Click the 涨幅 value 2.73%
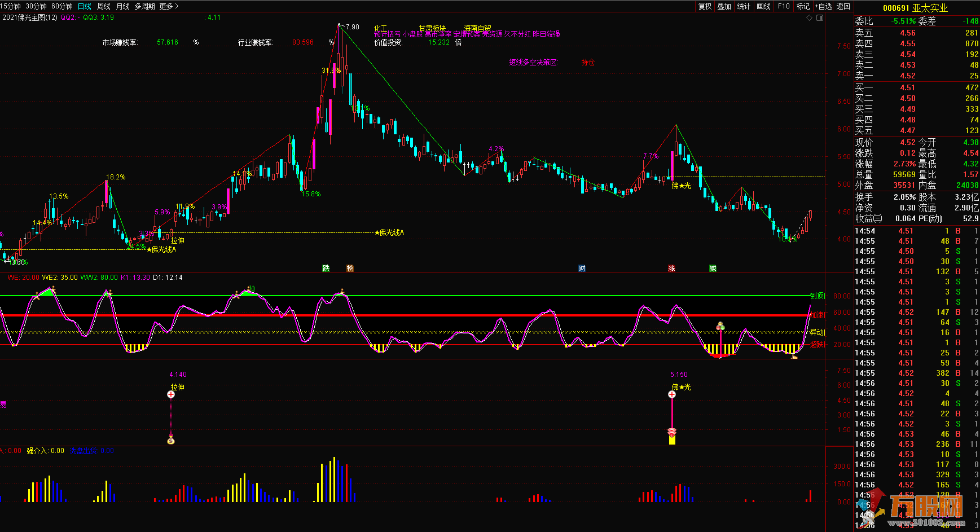Image resolution: width=980 pixels, height=532 pixels. 904,164
